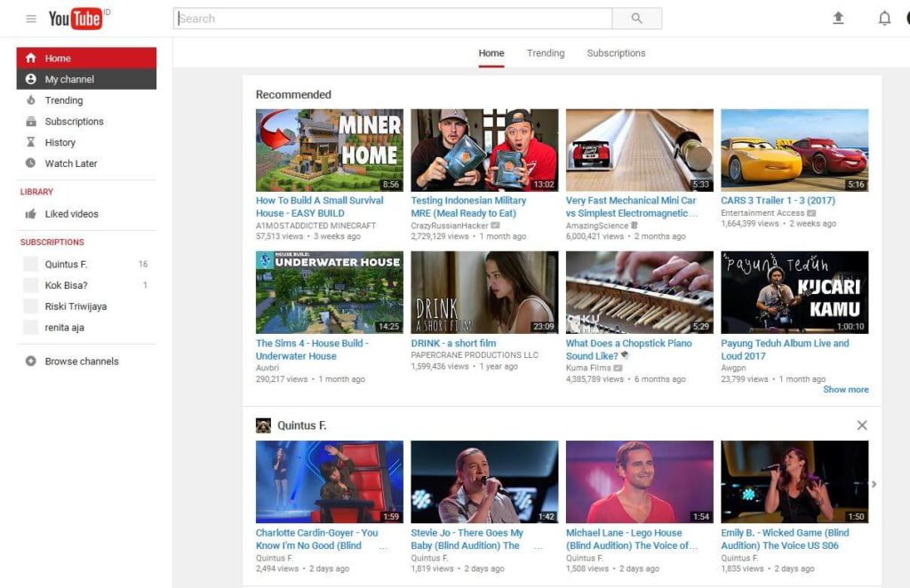Click channel name PAPERCRANE PRODUCTIONS LLC
Viewport: 910px width, 588px height.
[475, 355]
